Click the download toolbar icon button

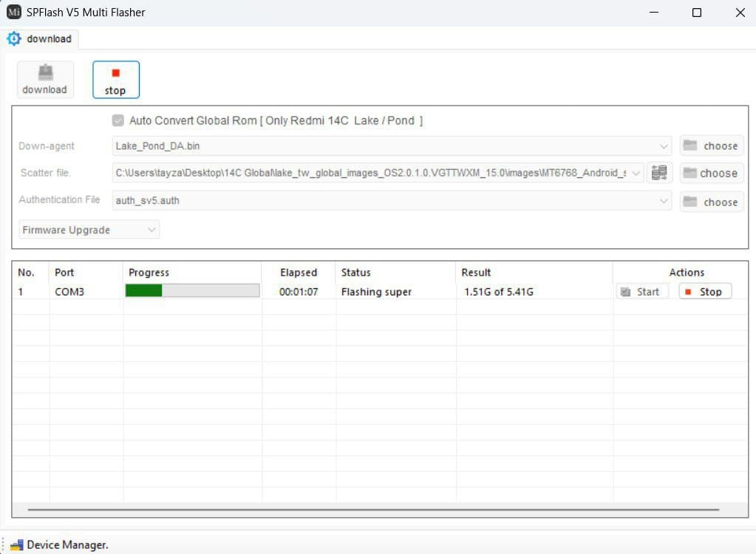pyautogui.click(x=45, y=80)
